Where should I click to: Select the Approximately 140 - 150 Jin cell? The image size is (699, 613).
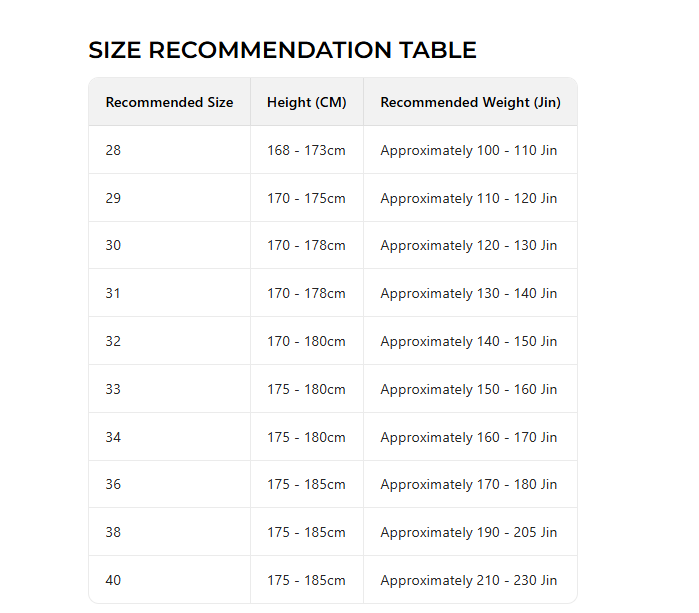click(x=469, y=341)
